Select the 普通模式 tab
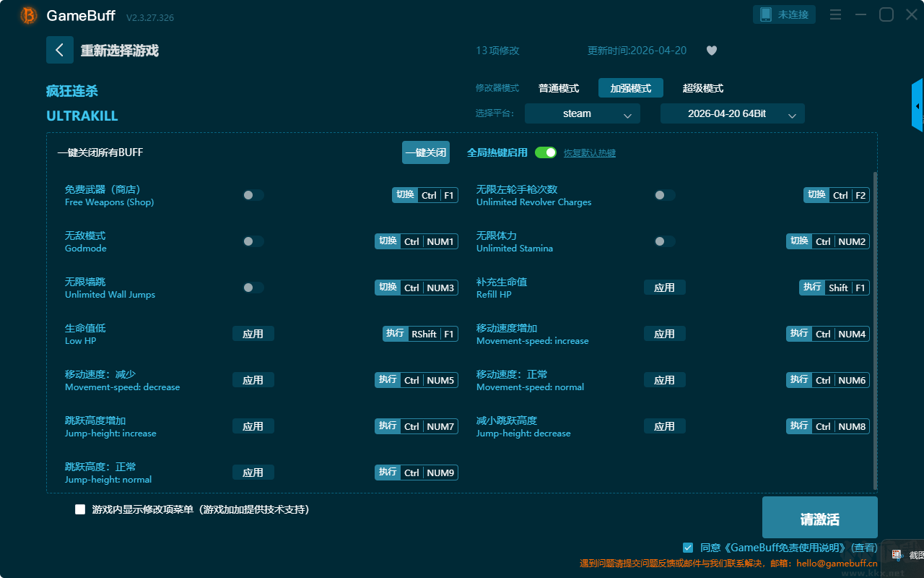The image size is (924, 578). coord(559,88)
